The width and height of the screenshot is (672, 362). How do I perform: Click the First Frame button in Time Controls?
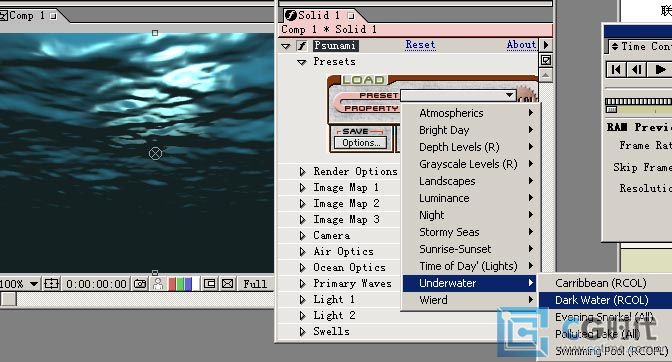(x=616, y=69)
